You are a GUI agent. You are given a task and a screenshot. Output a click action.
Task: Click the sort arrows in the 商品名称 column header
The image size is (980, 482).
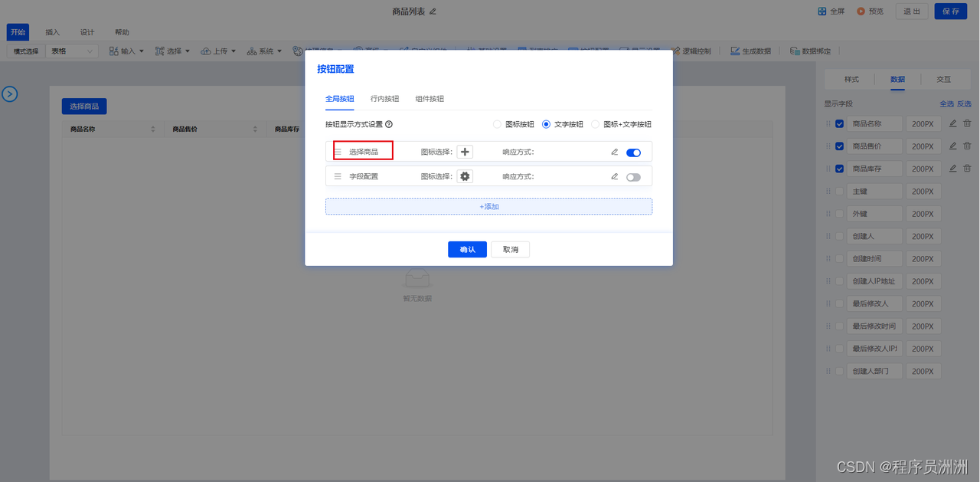tap(152, 130)
